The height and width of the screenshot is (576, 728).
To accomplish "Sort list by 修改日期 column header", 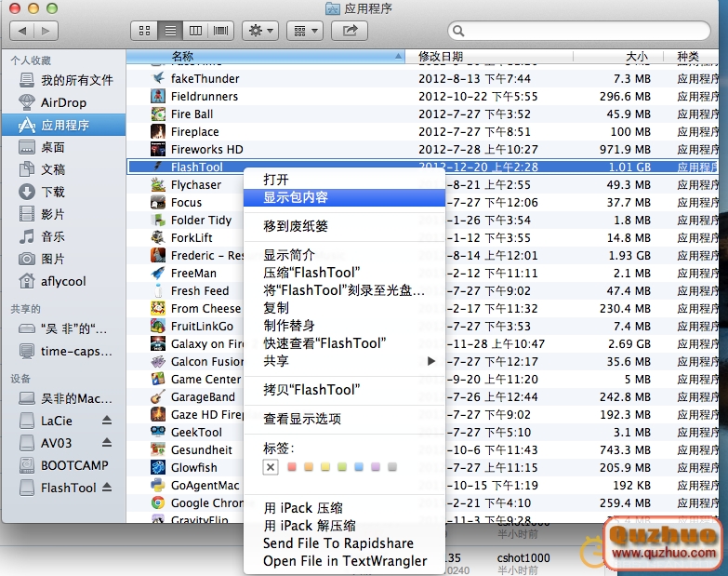I will coord(489,56).
